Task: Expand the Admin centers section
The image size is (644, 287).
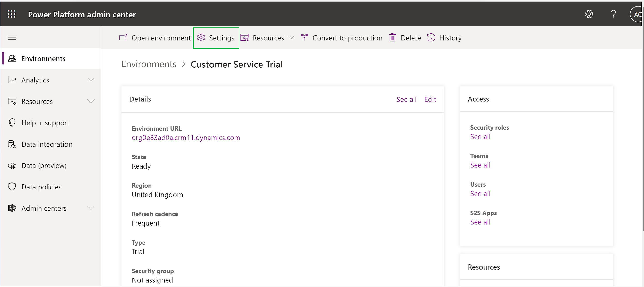Action: 91,208
